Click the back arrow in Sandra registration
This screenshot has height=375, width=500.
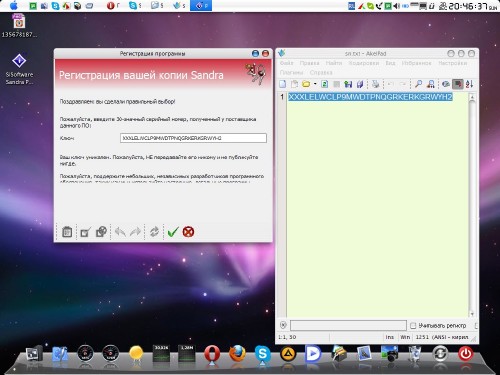pos(120,232)
